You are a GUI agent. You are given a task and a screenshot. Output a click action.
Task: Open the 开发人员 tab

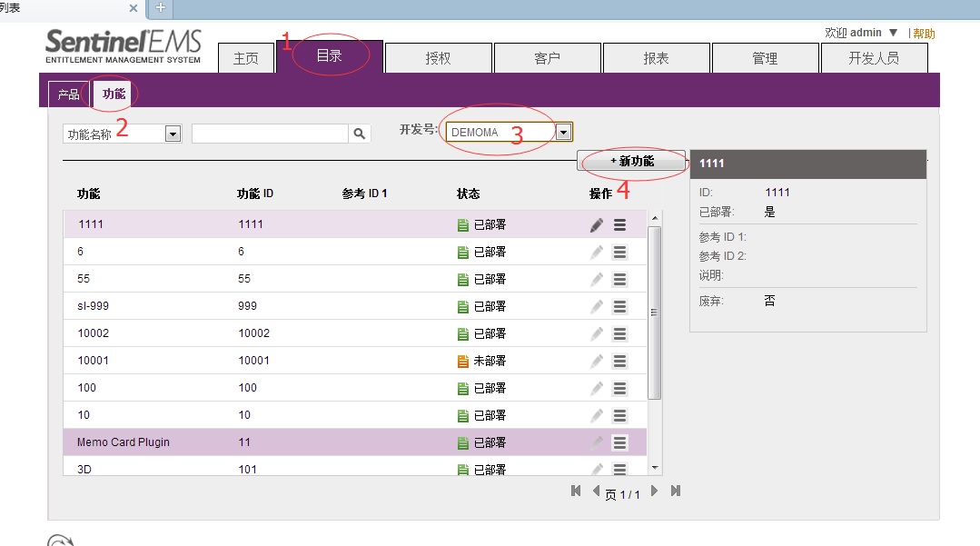tap(874, 58)
